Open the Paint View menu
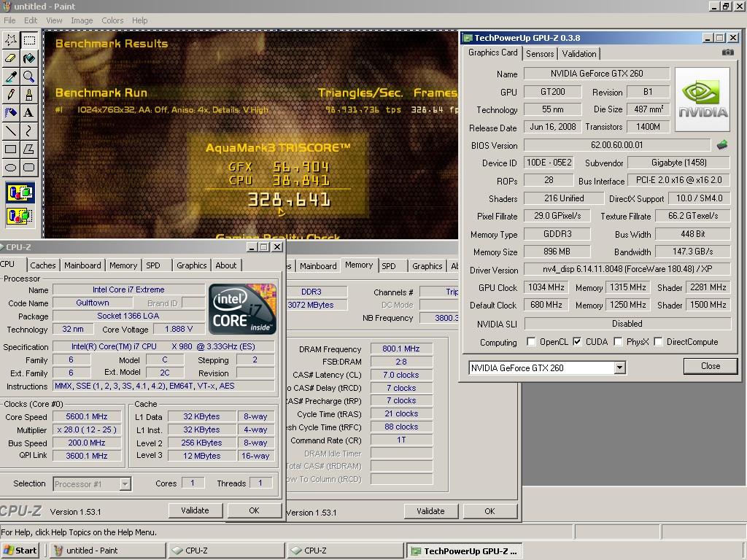This screenshot has height=560, width=747. tap(54, 20)
